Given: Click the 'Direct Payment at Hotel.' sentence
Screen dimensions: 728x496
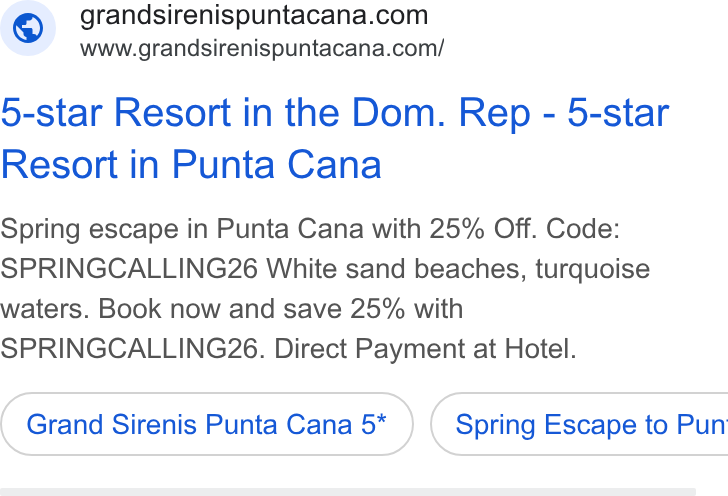Looking at the screenshot, I should pos(425,349).
